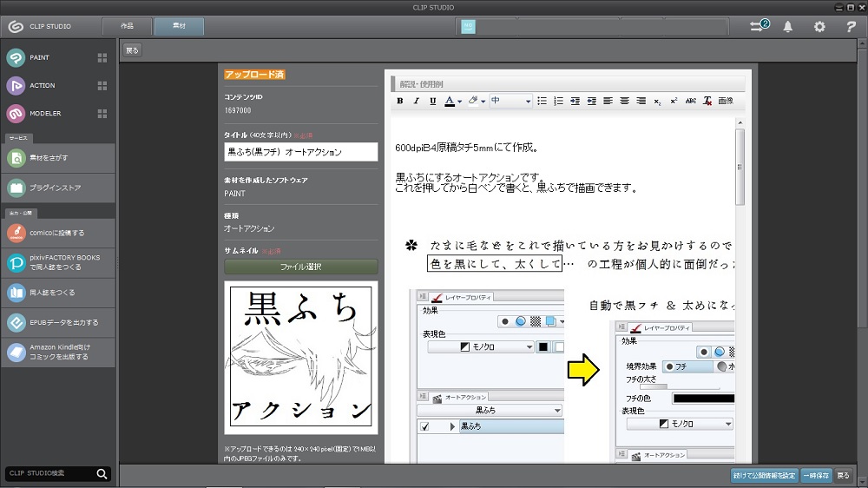Open Amazon Kindle向け comic publishing
Screen dimensions: 868x488
tap(58, 353)
